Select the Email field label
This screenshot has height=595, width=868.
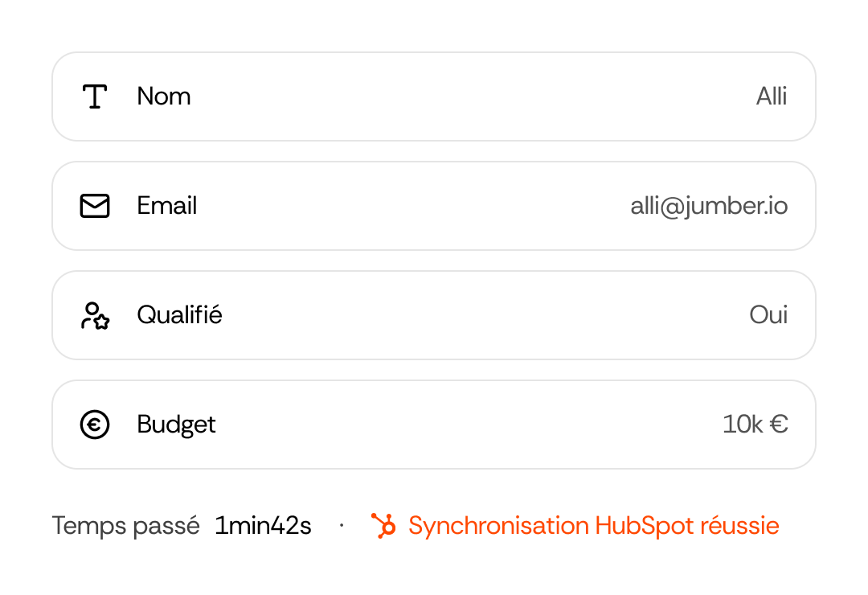coord(166,206)
